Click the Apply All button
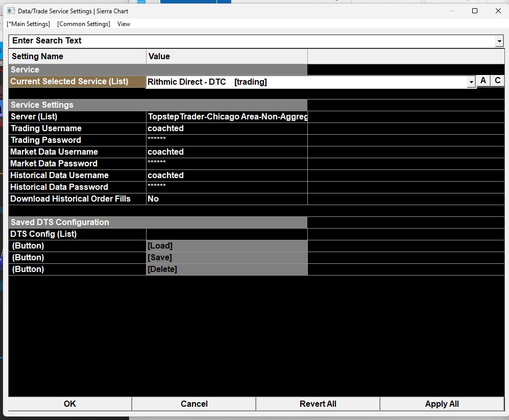Screen dimensions: 509x420 442,404
